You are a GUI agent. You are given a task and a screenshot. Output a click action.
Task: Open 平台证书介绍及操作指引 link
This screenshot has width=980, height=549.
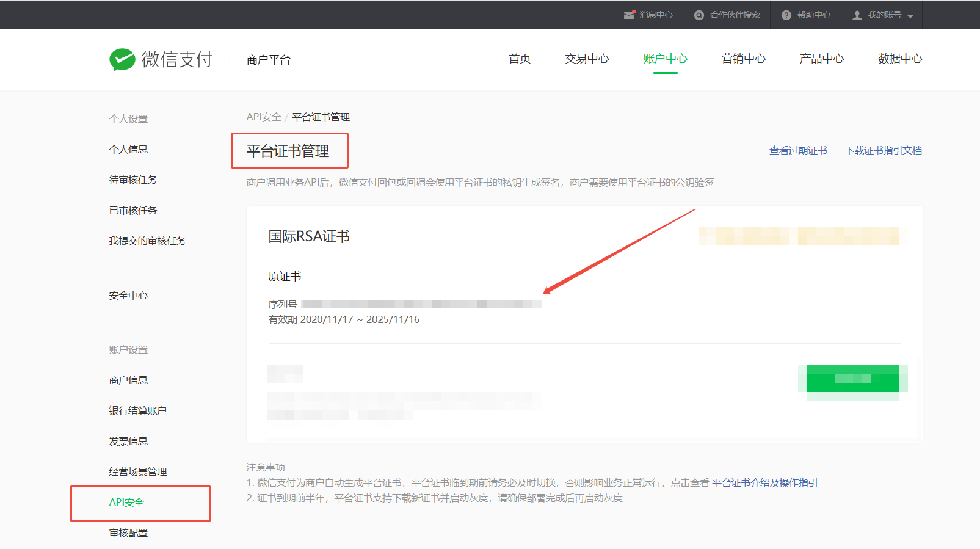point(764,483)
